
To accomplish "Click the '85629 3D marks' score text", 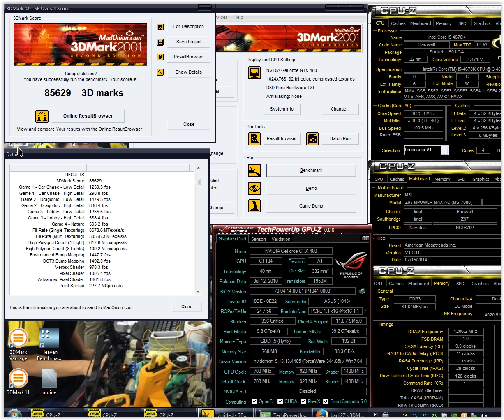I will pyautogui.click(x=84, y=93).
